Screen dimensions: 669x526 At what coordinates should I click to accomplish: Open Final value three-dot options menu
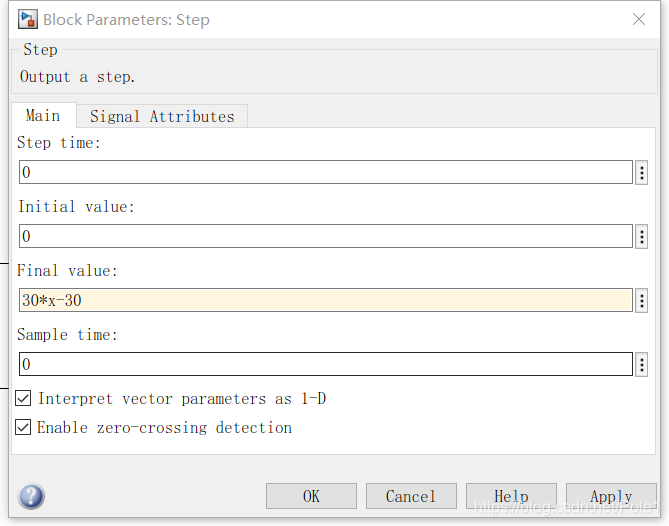[641, 300]
